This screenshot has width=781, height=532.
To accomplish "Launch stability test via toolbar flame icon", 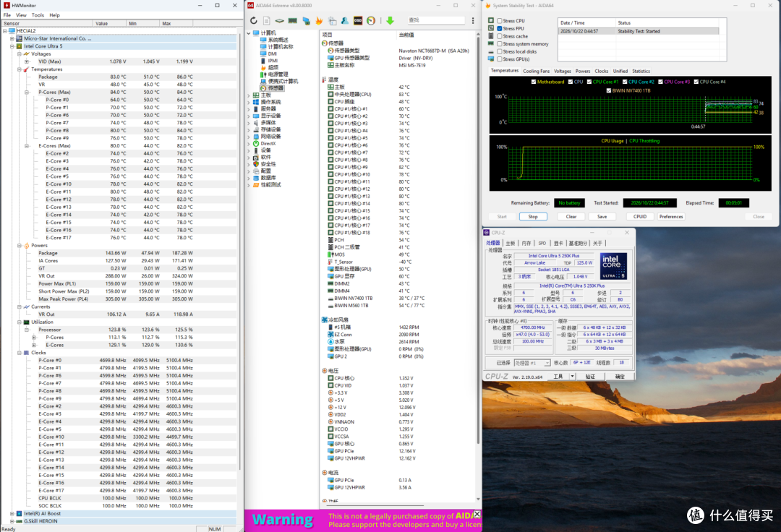I will coord(319,20).
